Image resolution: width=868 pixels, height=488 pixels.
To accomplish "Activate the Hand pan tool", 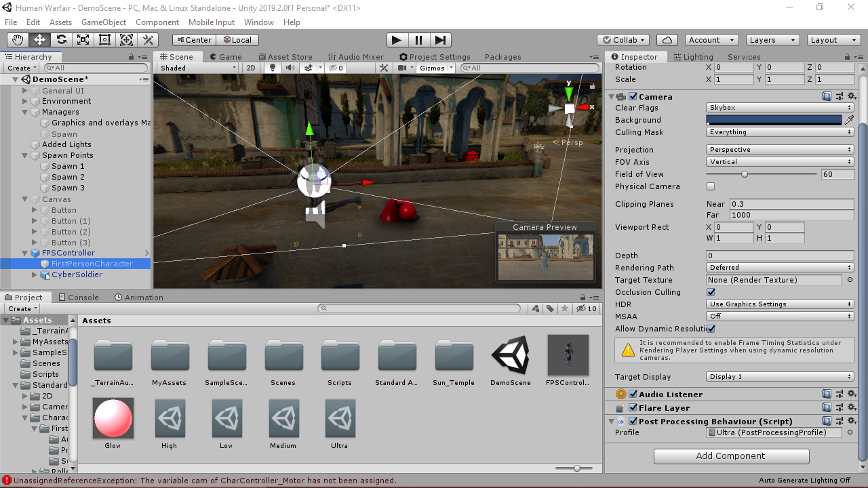I will click(x=18, y=39).
